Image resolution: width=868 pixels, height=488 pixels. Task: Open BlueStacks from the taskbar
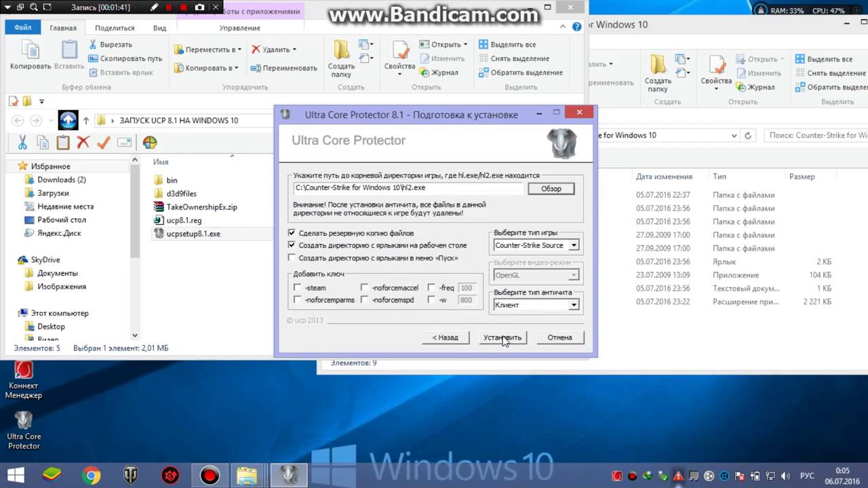52,476
